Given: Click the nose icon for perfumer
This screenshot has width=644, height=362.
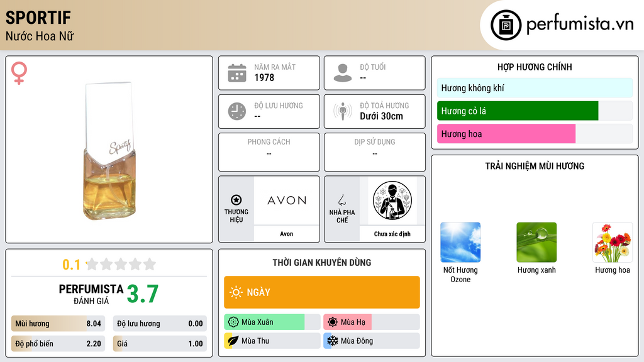Looking at the screenshot, I should [341, 200].
